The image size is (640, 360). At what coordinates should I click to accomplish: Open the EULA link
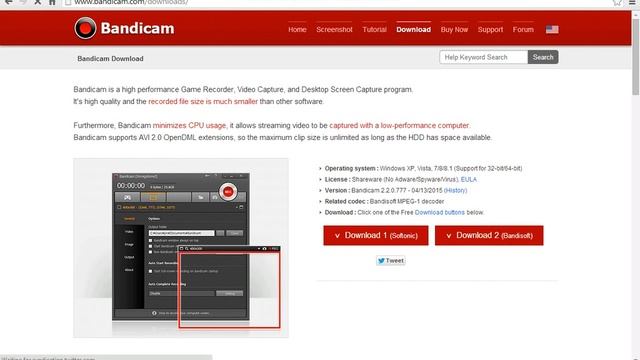click(x=469, y=179)
